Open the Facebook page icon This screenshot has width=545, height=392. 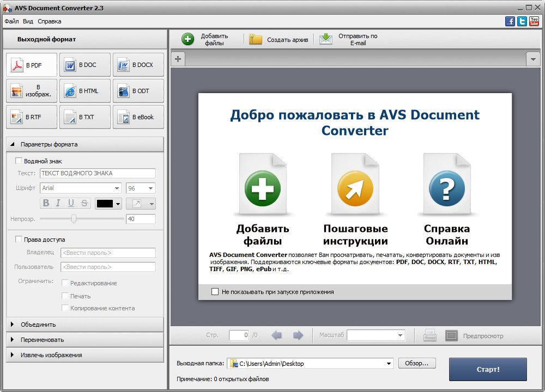tap(510, 21)
